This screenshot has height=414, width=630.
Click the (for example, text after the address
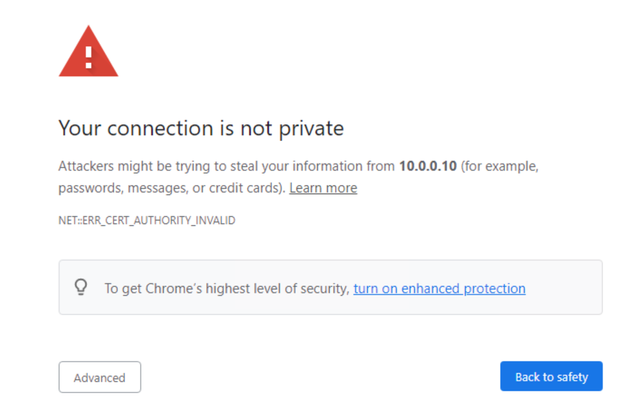(x=499, y=166)
